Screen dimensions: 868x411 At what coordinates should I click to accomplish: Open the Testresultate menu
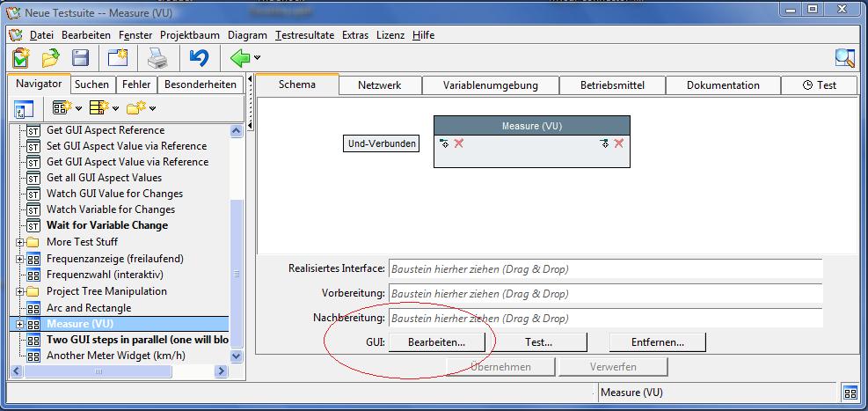pyautogui.click(x=304, y=35)
